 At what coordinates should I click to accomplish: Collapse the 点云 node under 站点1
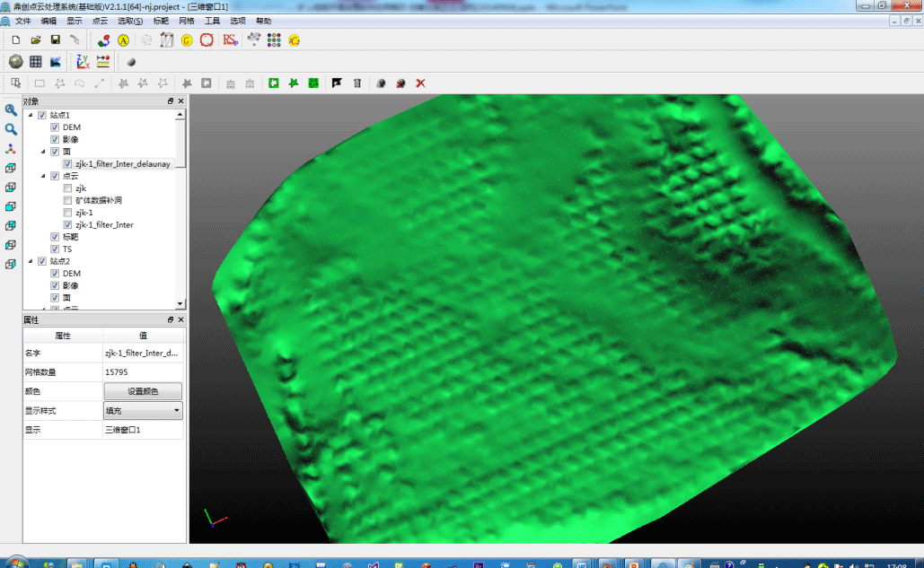(43, 176)
